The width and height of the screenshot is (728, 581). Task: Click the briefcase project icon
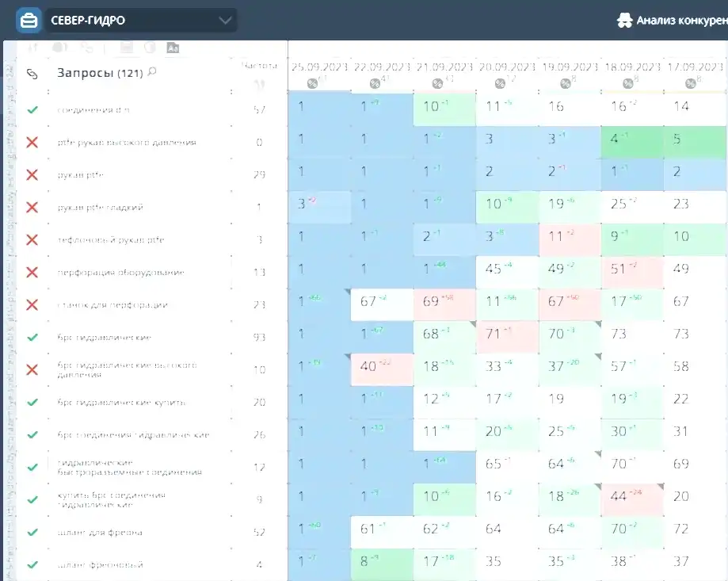coord(29,21)
